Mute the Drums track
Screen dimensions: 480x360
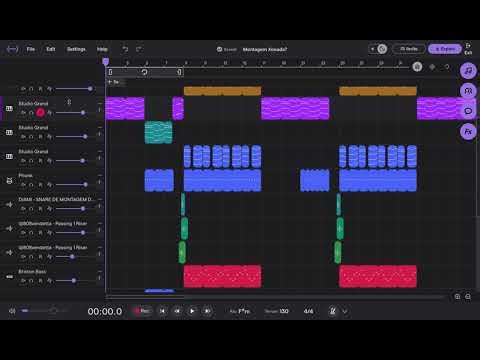coord(23,185)
